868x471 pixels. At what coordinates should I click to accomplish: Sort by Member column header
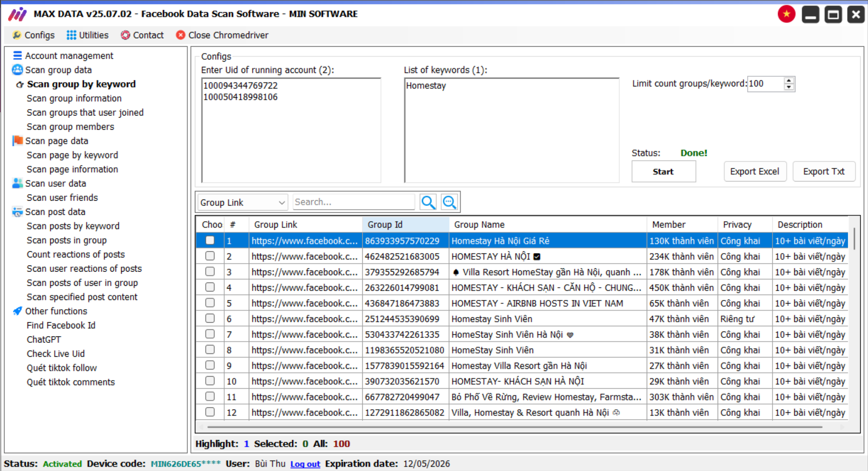(x=682, y=225)
